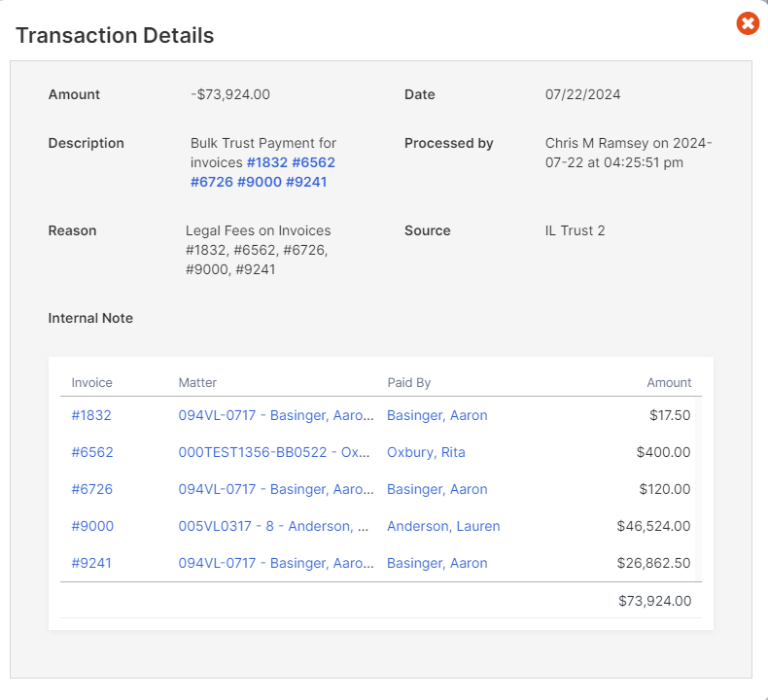768x700 pixels.
Task: Open matter 005VL0317 - 8 - Anderson
Action: coord(274,526)
